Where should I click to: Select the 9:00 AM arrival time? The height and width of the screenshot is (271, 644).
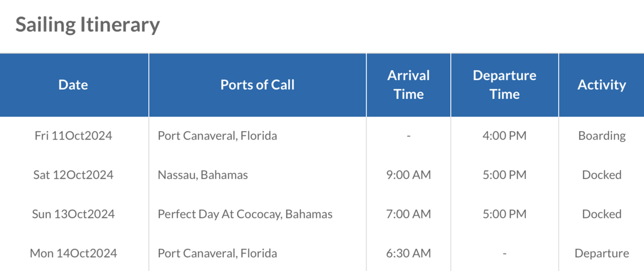point(408,175)
